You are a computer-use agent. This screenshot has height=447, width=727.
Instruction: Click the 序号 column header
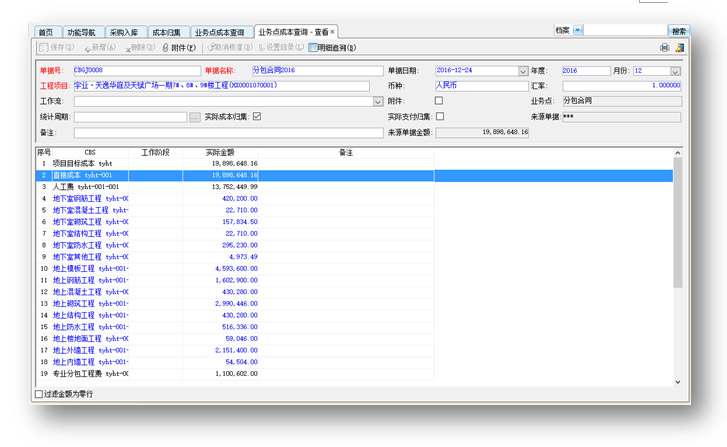44,152
